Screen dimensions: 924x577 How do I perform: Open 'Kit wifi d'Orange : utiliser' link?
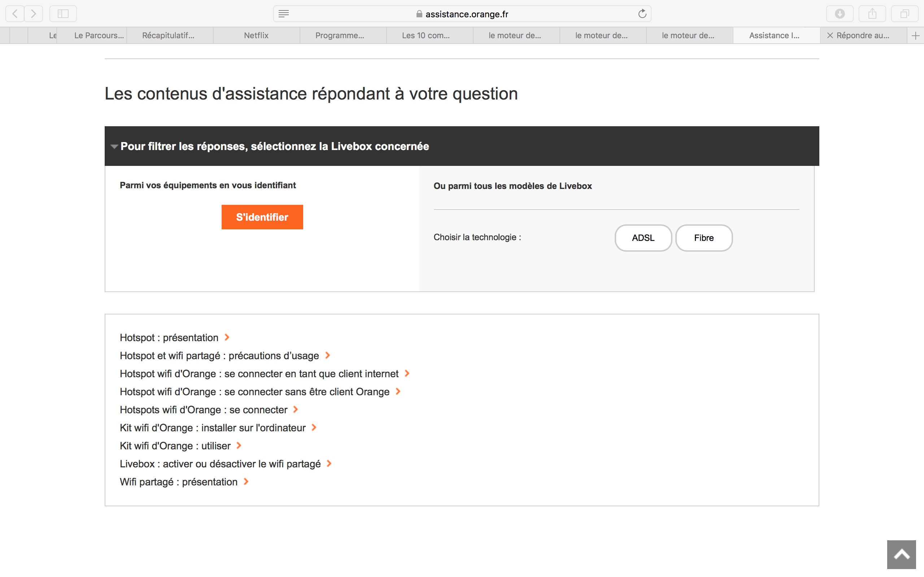click(x=175, y=446)
